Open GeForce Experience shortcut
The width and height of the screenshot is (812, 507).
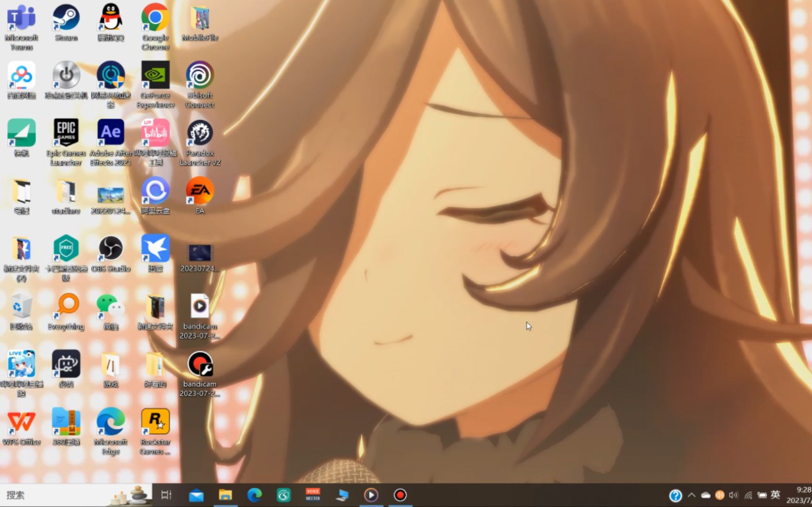[155, 85]
